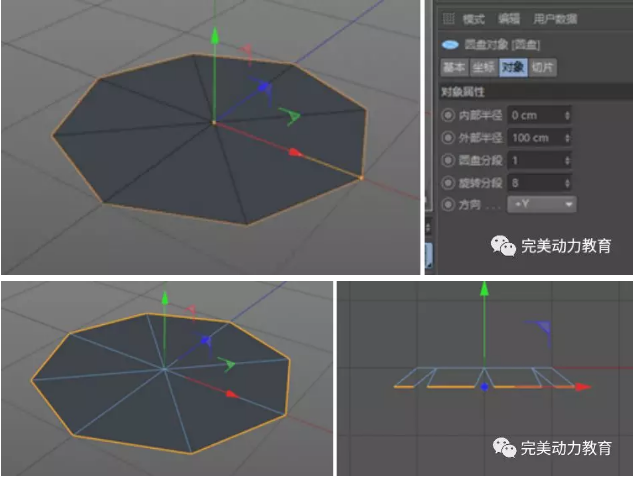Switch to the 坐标 tab
Screen dimensions: 633x477
click(483, 68)
